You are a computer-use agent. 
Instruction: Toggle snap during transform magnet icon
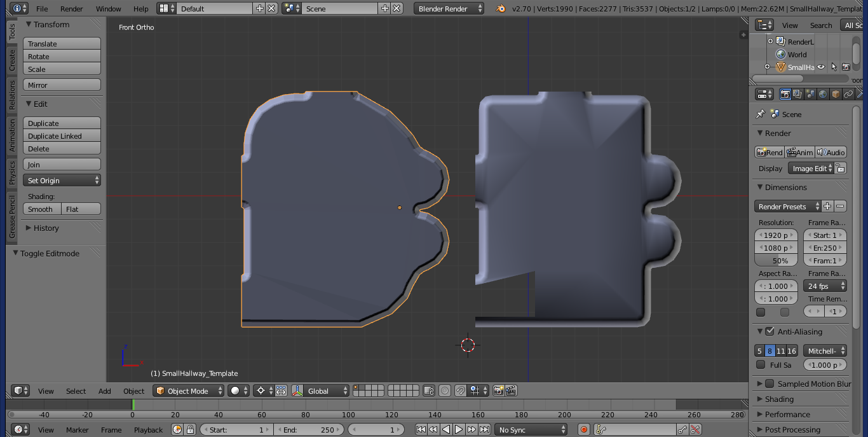[461, 391]
